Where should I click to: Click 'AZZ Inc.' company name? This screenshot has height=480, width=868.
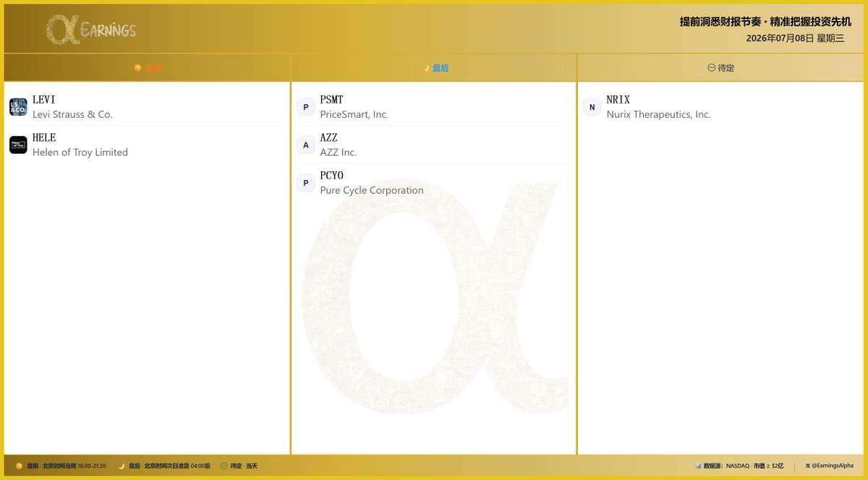coord(339,152)
